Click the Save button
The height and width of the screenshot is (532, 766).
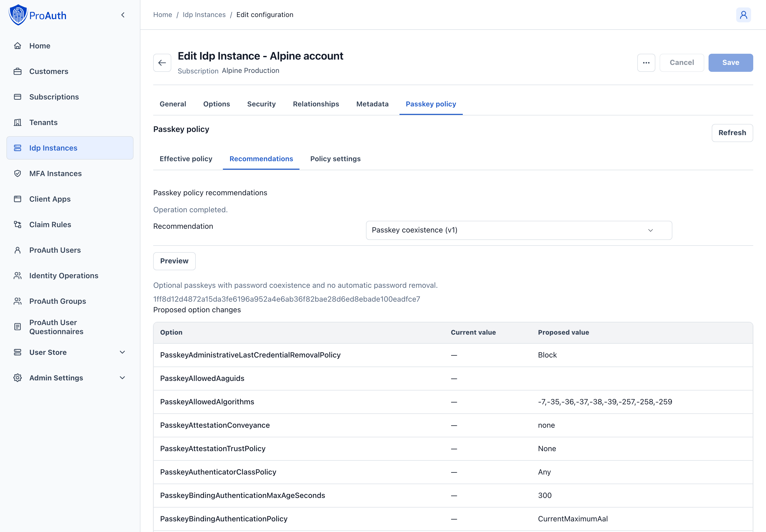731,63
